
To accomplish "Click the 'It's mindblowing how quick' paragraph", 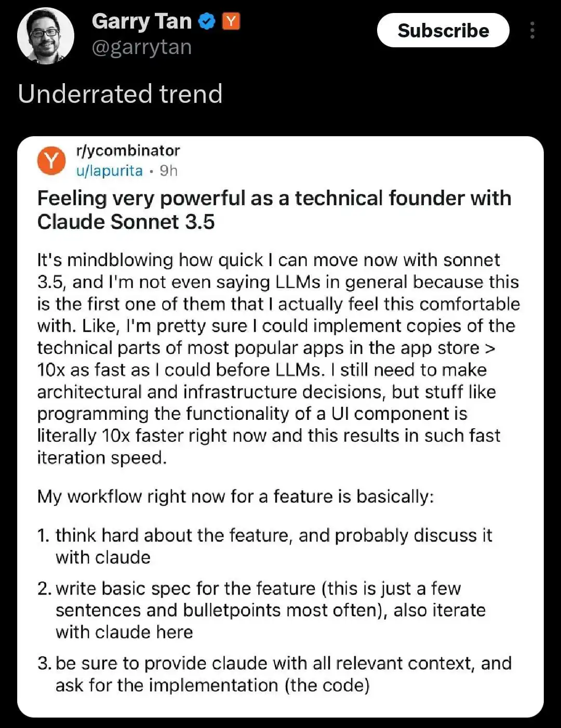I will point(278,358).
